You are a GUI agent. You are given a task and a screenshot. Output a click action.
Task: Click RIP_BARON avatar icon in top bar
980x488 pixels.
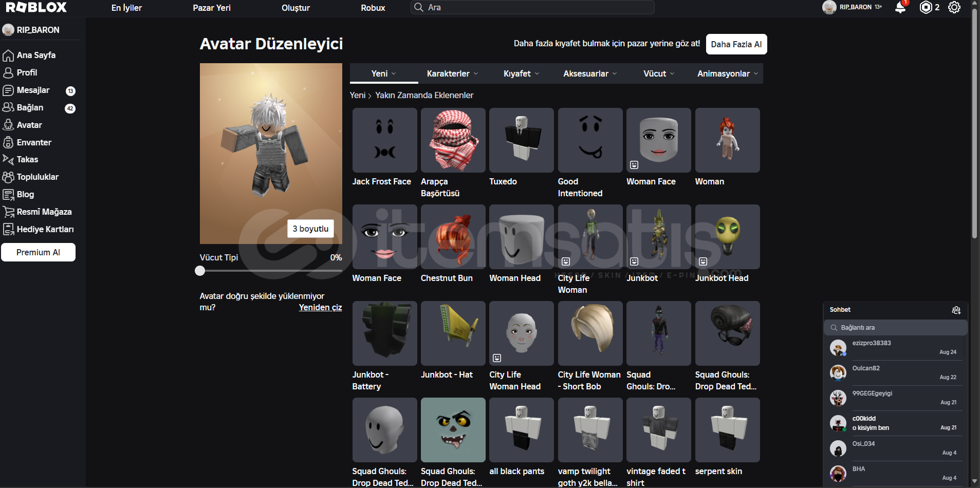[829, 7]
